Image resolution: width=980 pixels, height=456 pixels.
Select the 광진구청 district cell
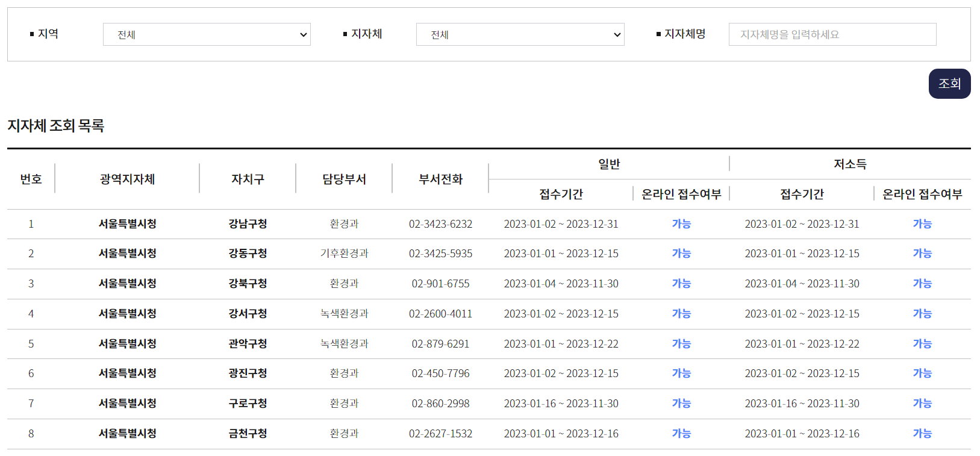(248, 373)
